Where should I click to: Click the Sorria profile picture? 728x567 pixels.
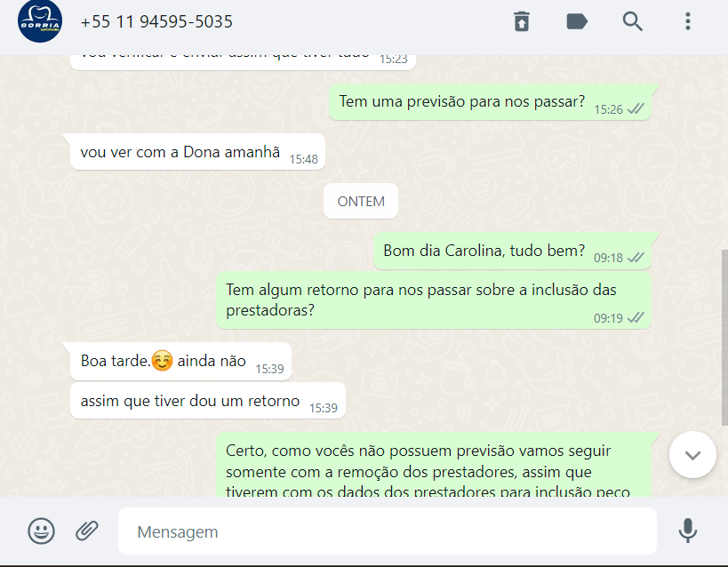pyautogui.click(x=40, y=21)
